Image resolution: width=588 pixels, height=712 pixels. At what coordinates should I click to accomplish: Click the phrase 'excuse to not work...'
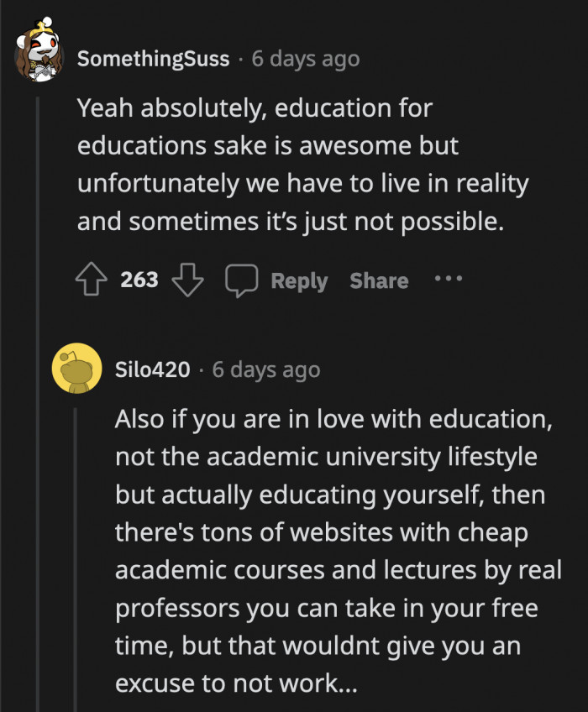pos(236,684)
